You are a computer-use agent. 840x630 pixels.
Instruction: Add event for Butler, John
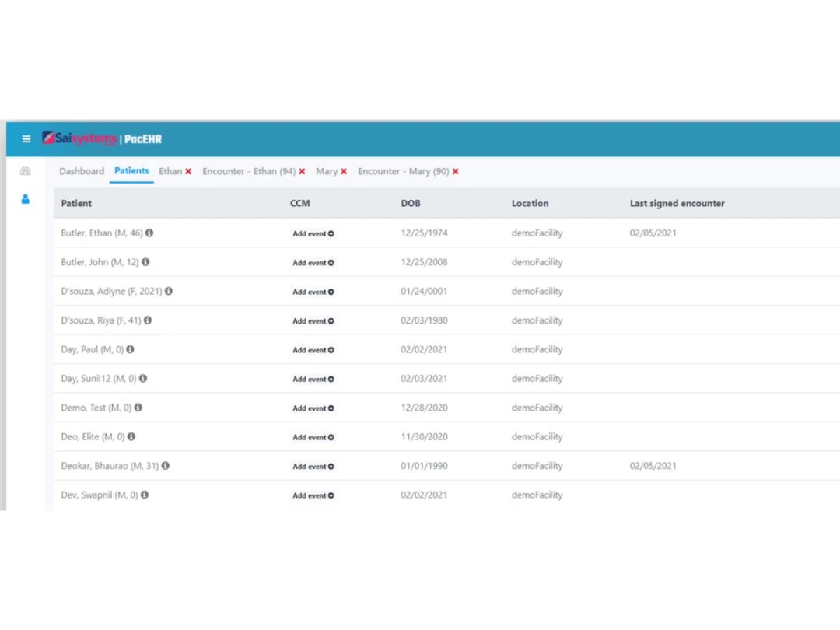tap(313, 263)
